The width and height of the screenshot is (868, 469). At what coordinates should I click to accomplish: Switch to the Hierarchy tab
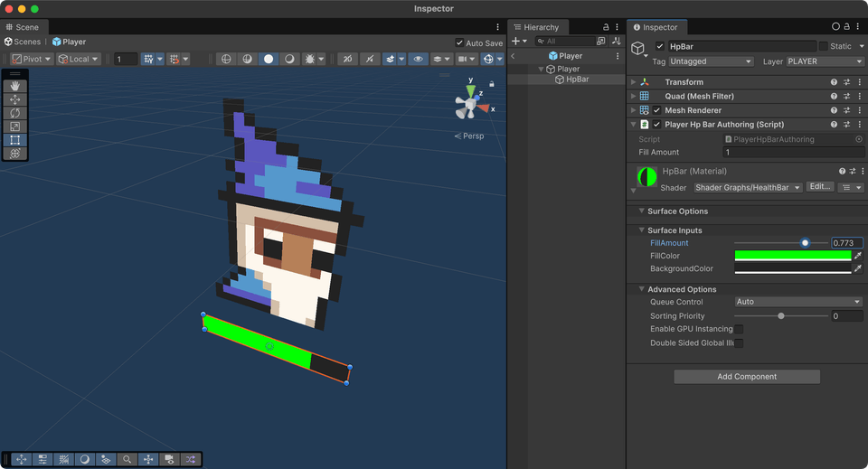tap(542, 27)
